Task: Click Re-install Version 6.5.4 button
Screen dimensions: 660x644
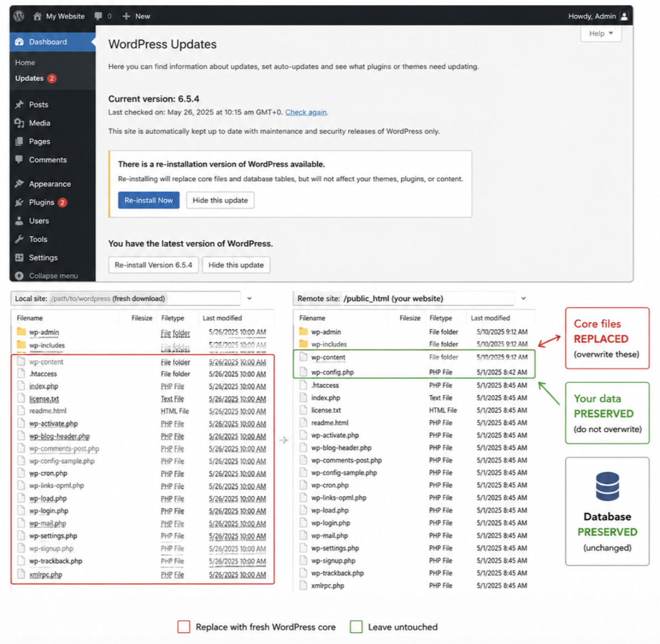Action: coord(153,265)
